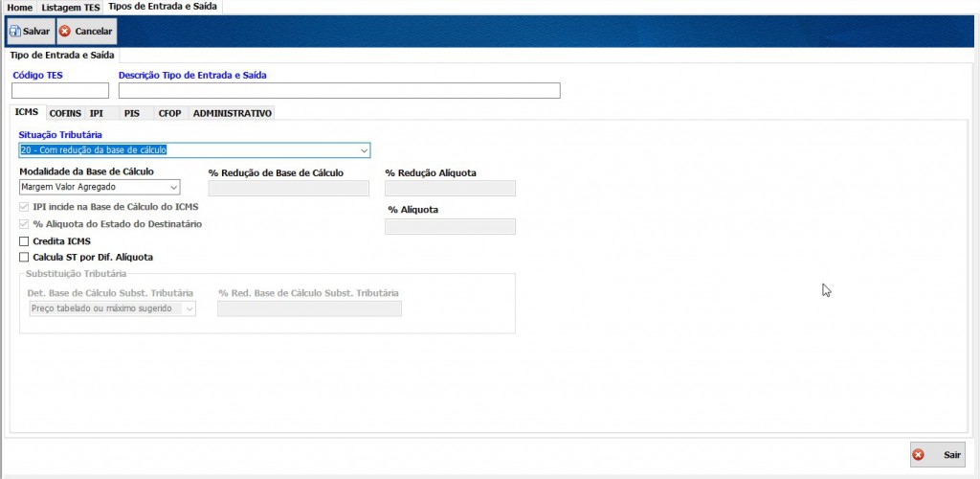Switch to the COFINS tab
Screen dimensions: 980x479
[65, 113]
